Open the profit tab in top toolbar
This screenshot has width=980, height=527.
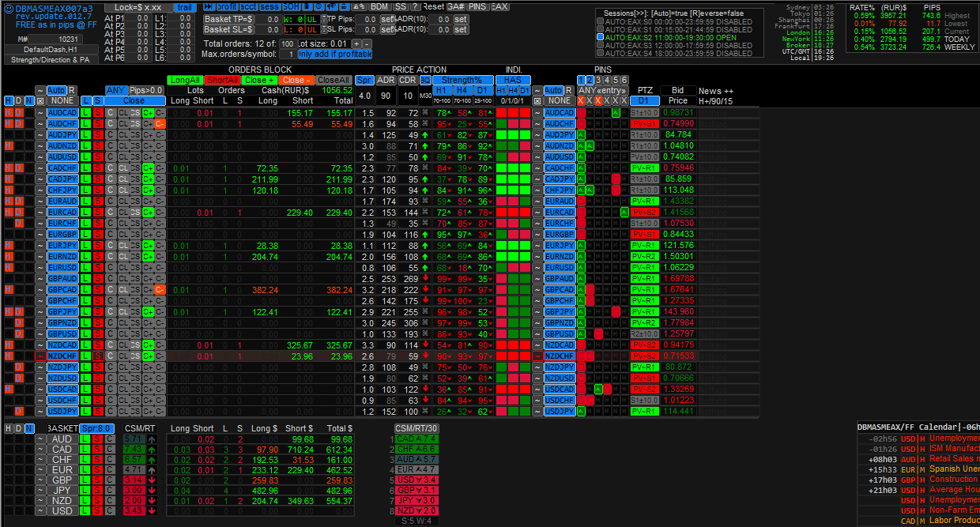[x=228, y=6]
